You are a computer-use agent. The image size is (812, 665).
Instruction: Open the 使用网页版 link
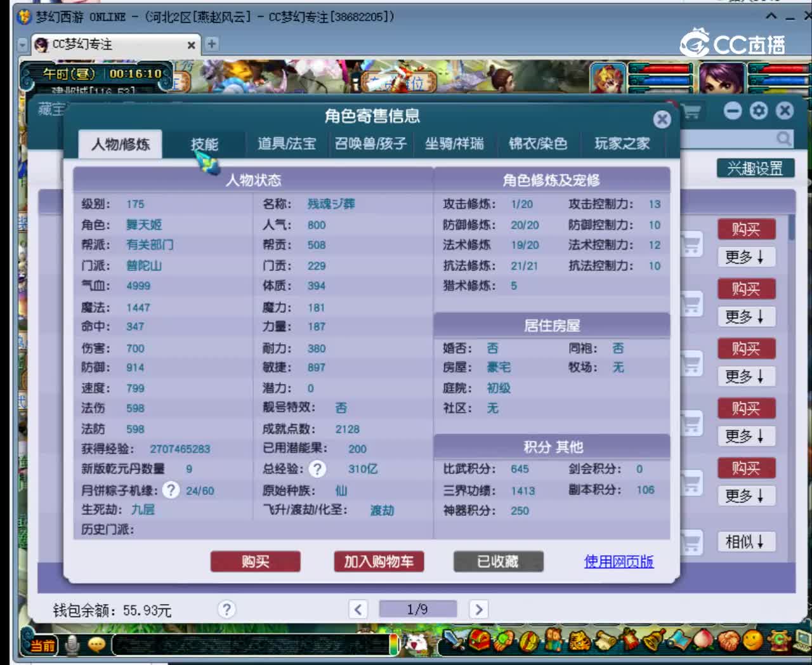click(x=619, y=562)
